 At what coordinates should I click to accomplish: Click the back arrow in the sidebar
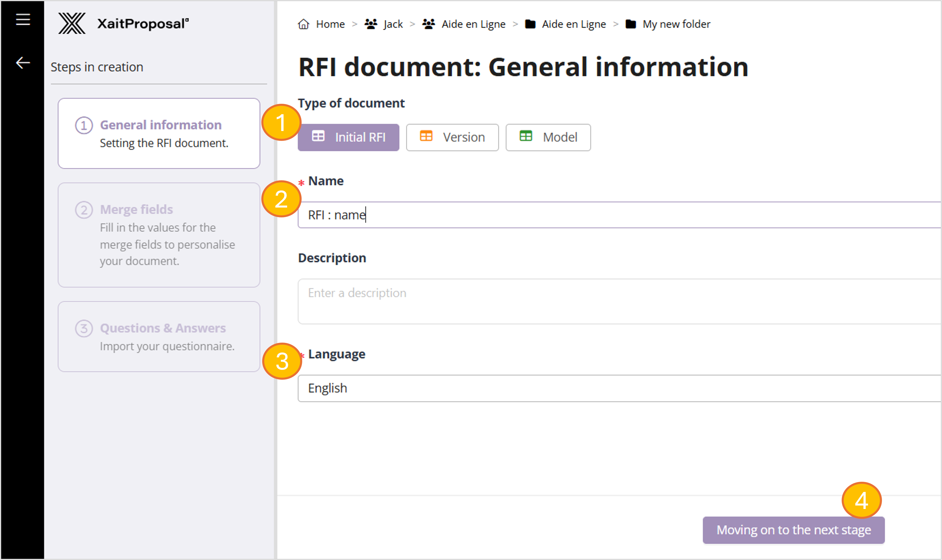point(22,62)
